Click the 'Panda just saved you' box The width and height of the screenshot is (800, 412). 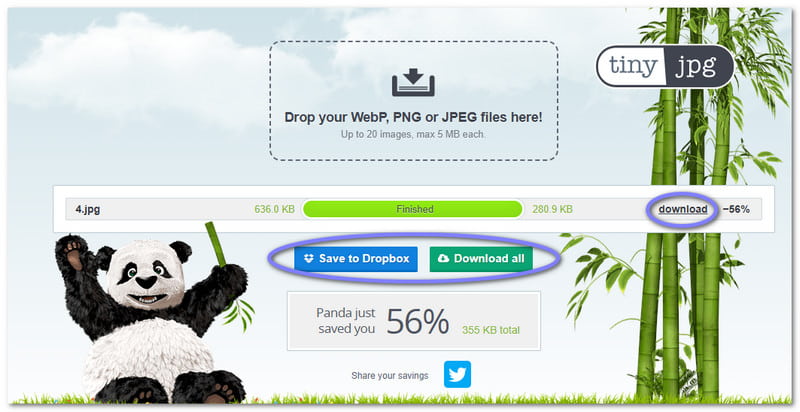(x=414, y=321)
